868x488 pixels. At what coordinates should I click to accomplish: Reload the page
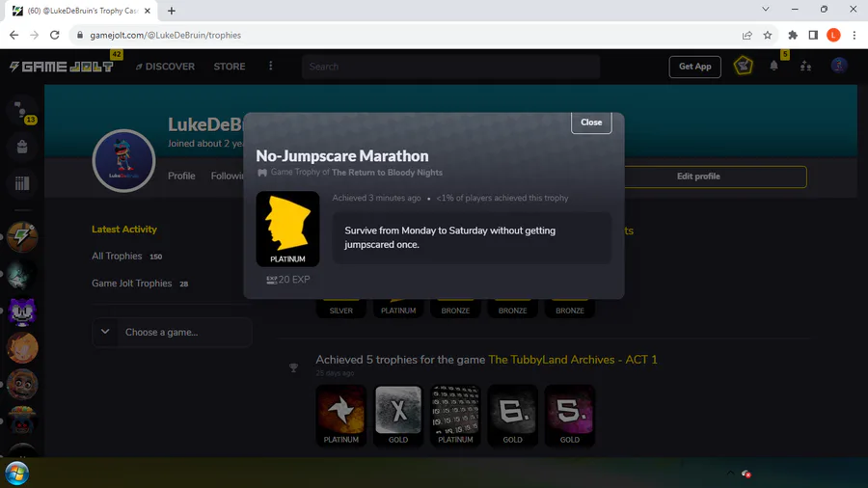54,35
